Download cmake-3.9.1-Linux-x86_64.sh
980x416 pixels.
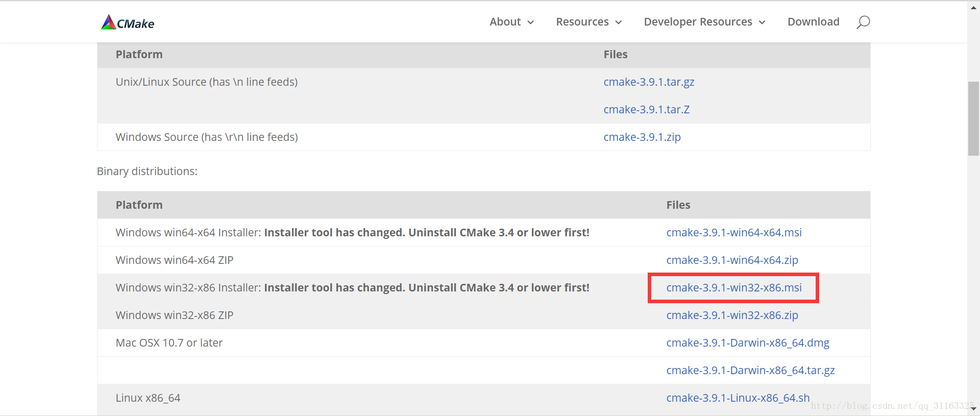[738, 398]
